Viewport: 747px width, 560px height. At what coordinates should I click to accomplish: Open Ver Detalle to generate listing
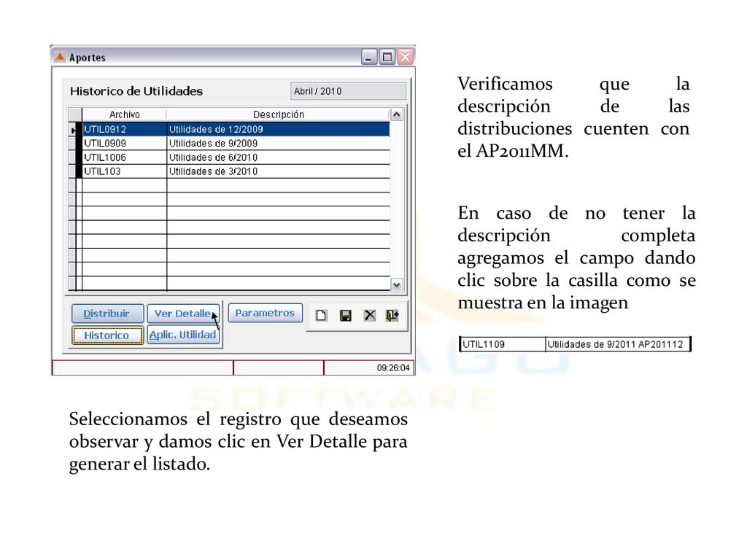pyautogui.click(x=183, y=314)
